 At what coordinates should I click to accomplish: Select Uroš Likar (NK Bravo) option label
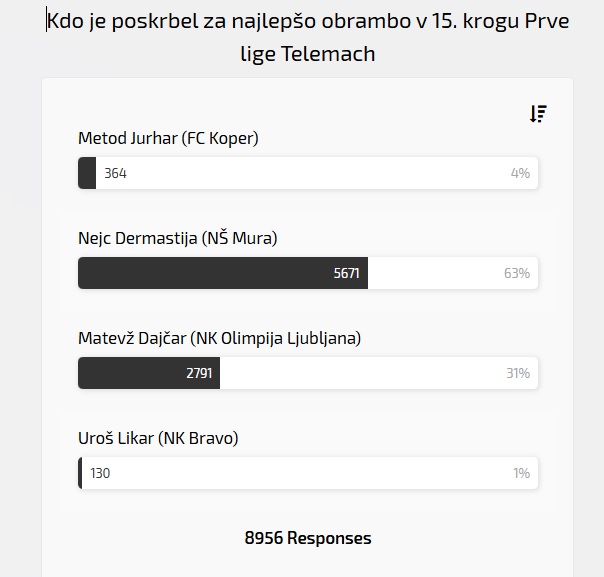[158, 439]
